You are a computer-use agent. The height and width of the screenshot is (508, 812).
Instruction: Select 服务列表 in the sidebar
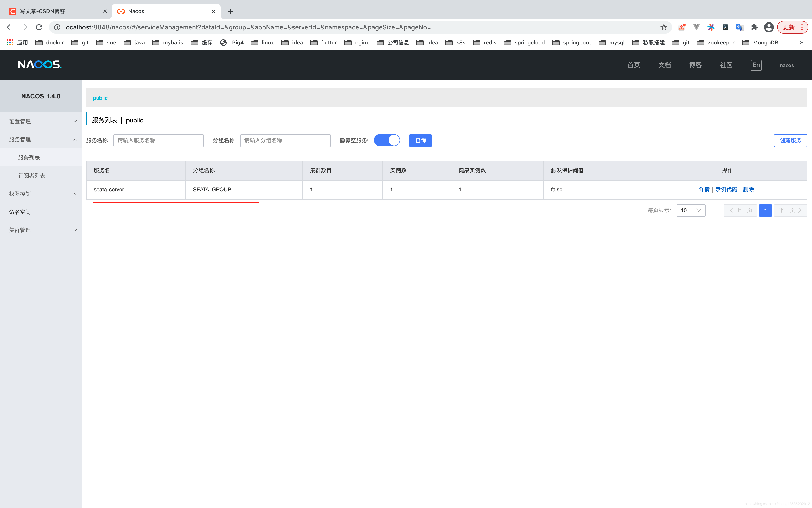41,158
